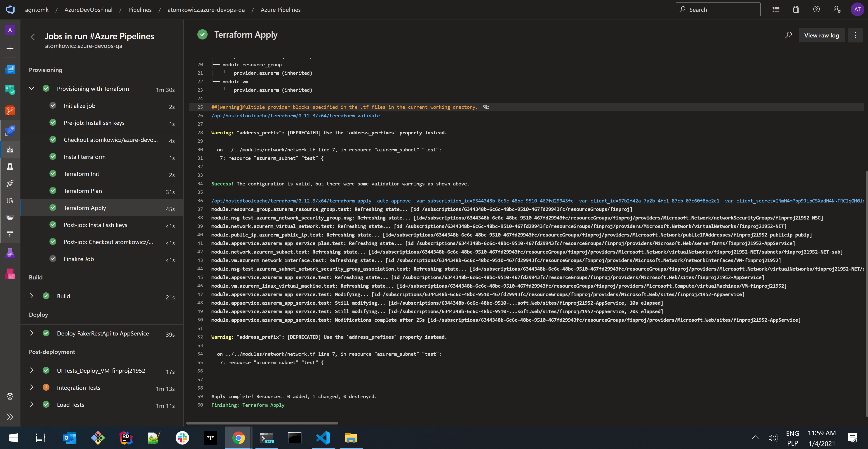Click the back arrow beside Jobs in run
This screenshot has height=449, width=868.
pyautogui.click(x=34, y=37)
